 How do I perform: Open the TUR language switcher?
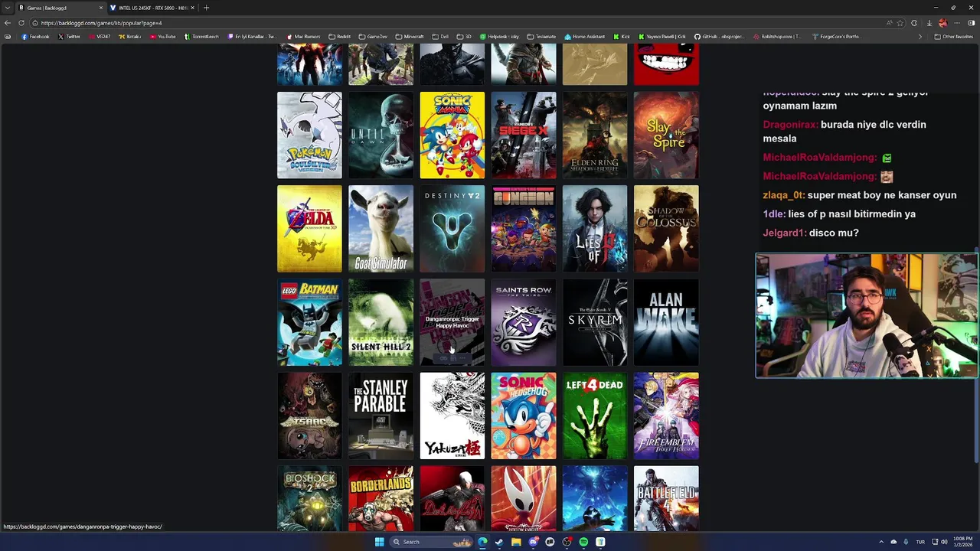[920, 542]
